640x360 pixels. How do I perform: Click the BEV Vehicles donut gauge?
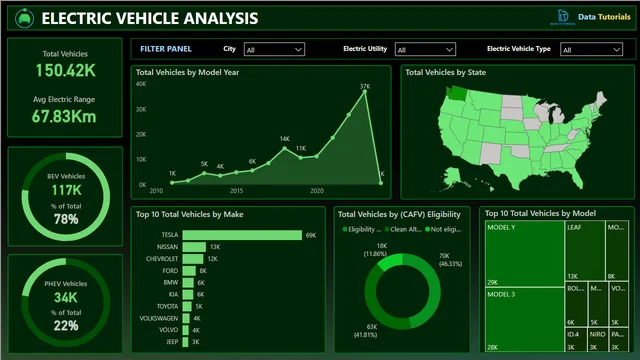click(x=66, y=197)
